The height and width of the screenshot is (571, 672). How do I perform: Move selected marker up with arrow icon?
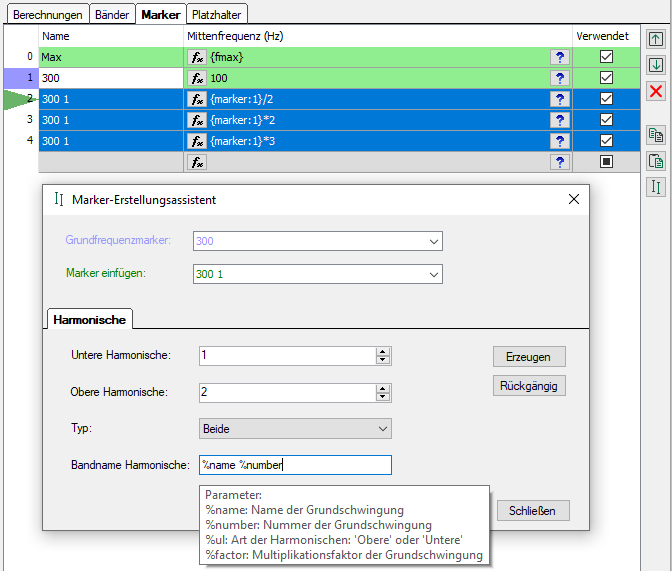(656, 39)
